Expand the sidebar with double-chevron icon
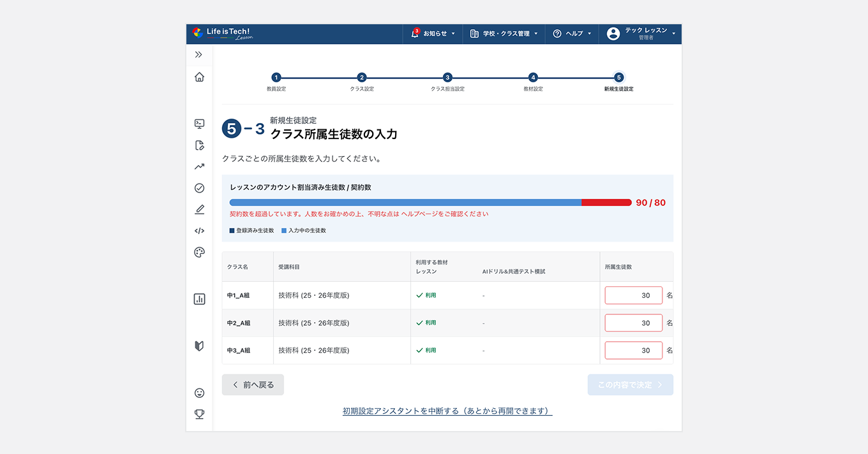 199,55
